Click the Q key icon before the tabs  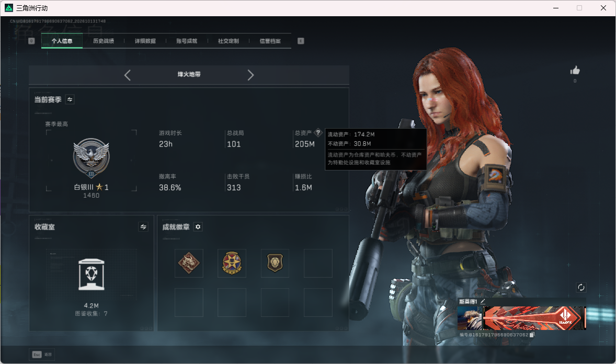[31, 41]
